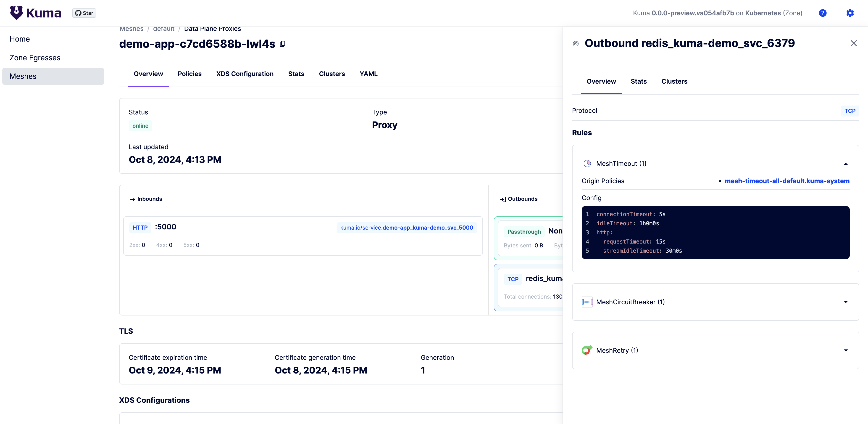
Task: Copy the proxy name with the copy icon
Action: tap(282, 43)
